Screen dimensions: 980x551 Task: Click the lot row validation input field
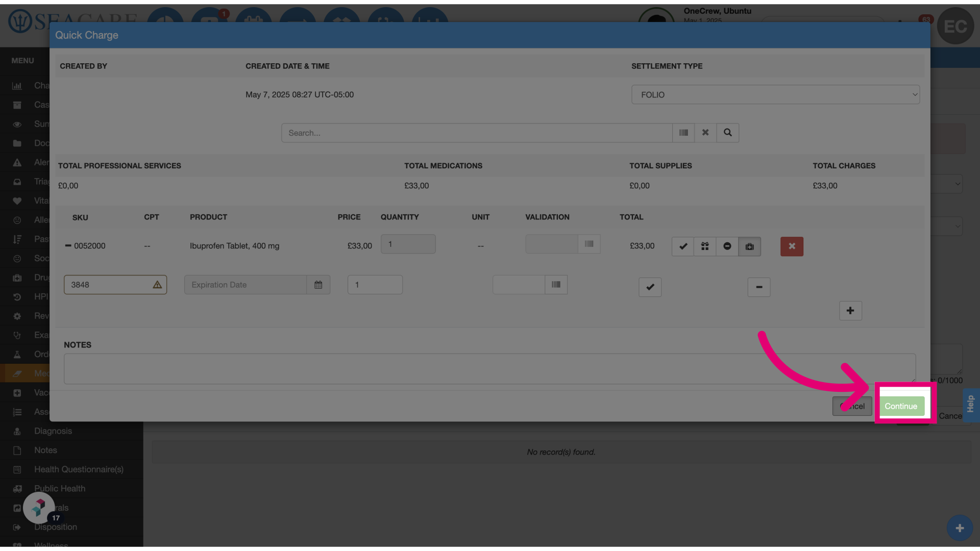tap(519, 285)
